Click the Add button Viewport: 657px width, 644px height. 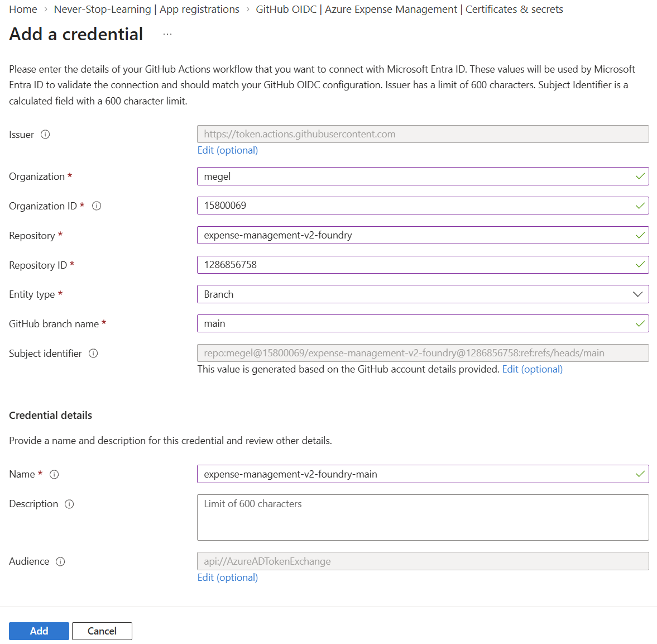click(39, 631)
